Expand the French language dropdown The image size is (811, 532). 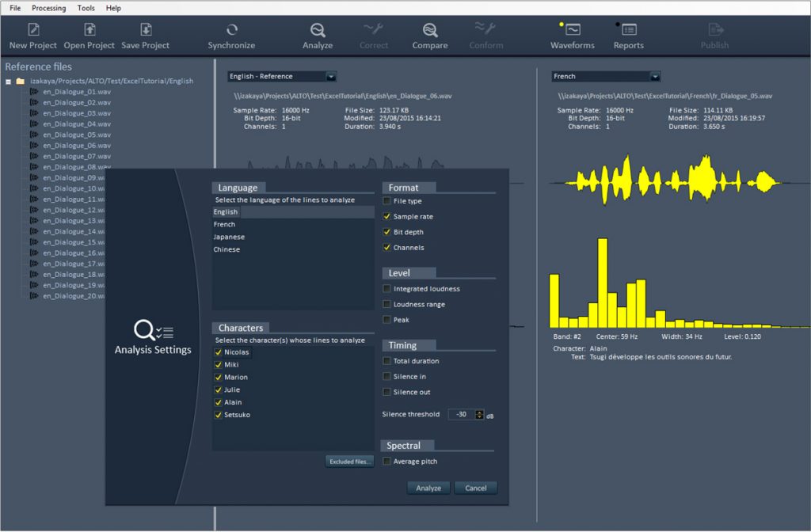[x=654, y=77]
